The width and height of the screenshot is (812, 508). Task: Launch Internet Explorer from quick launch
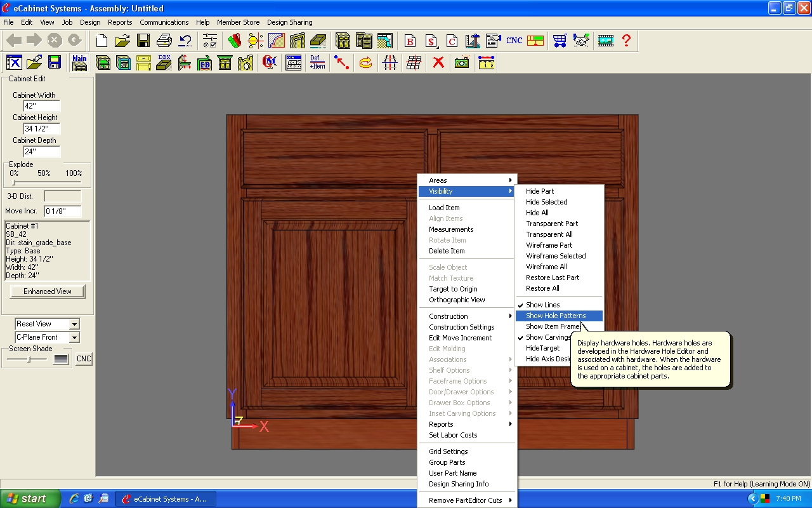click(x=74, y=498)
